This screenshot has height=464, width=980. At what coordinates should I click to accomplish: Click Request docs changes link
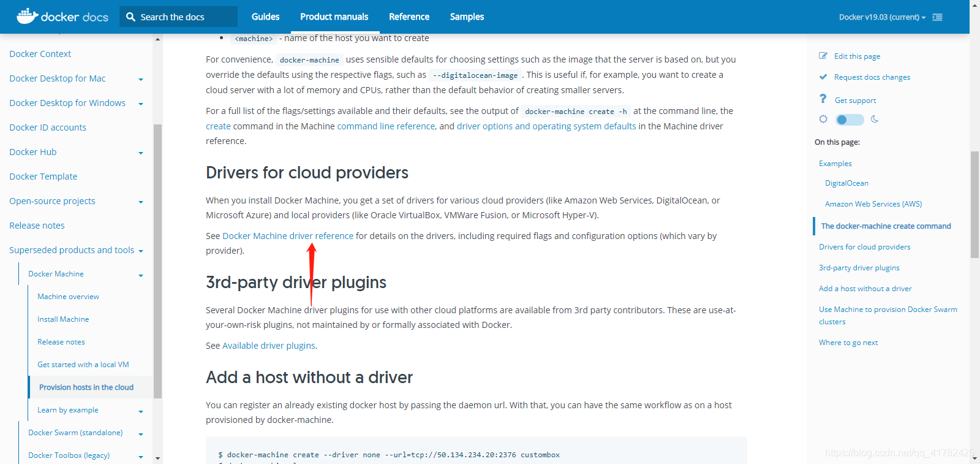[872, 77]
